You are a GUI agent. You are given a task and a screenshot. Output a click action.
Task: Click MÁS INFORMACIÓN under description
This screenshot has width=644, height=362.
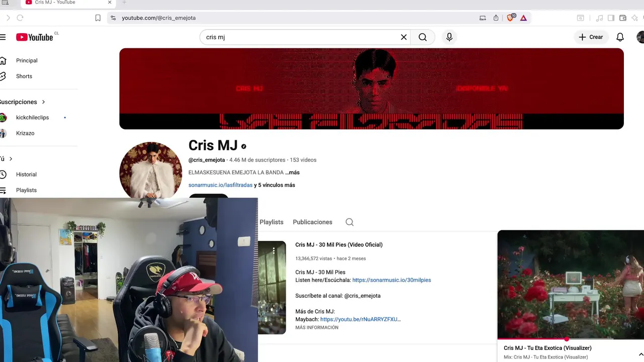316,327
